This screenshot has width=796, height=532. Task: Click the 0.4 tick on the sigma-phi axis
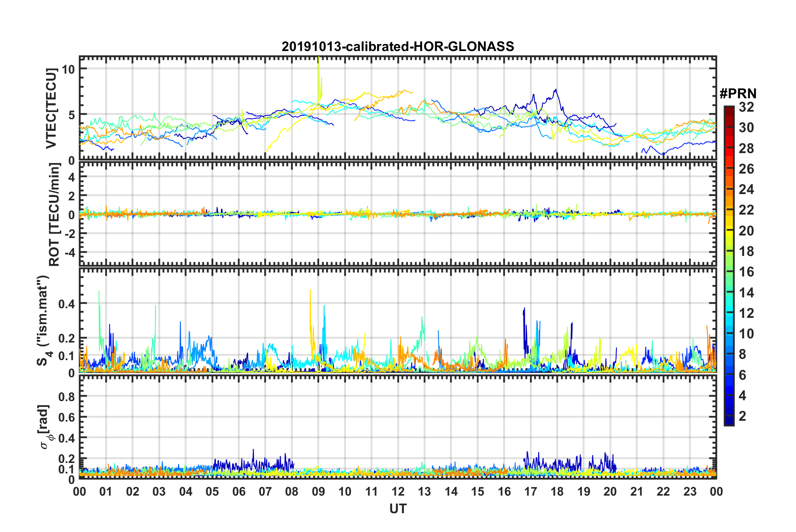[67, 438]
